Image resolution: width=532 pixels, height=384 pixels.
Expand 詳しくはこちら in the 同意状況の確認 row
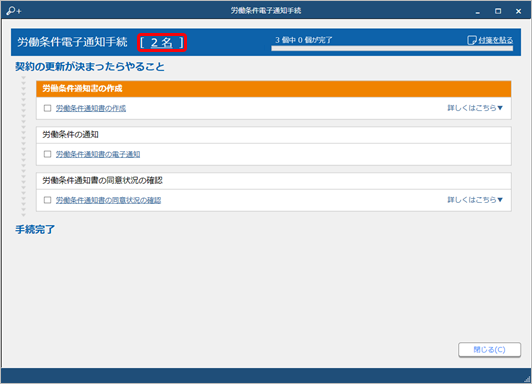point(475,200)
